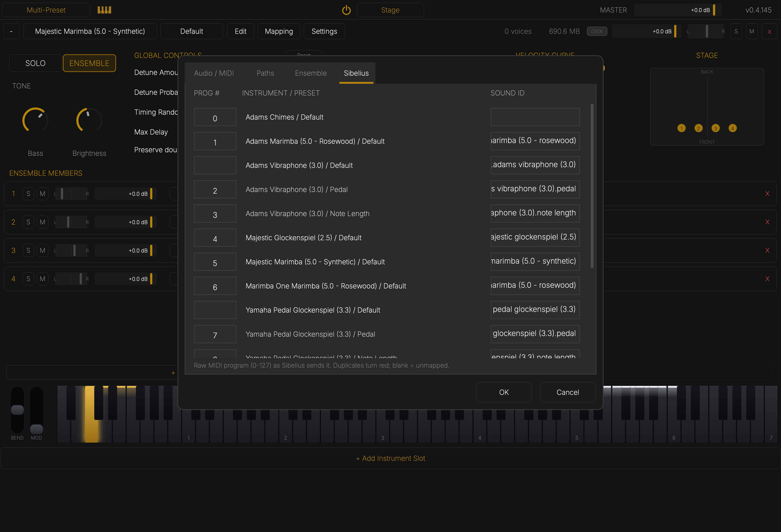
Task: Open the Default preset dropdown
Action: pos(191,31)
